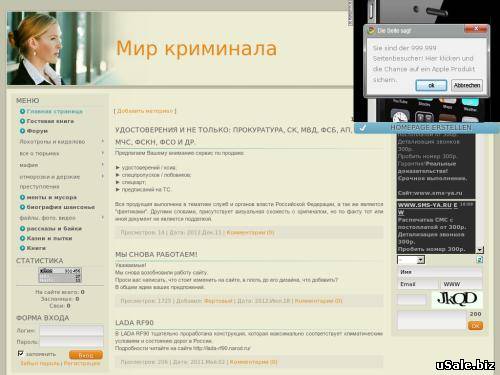Open the Забыл пароль link
This screenshot has width=500, height=375.
[40, 364]
